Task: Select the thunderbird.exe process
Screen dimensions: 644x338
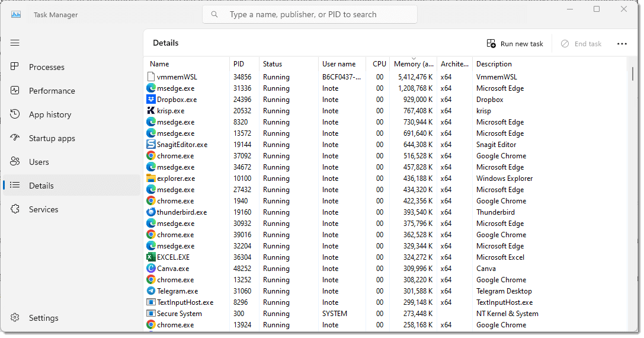Action: (386, 212)
